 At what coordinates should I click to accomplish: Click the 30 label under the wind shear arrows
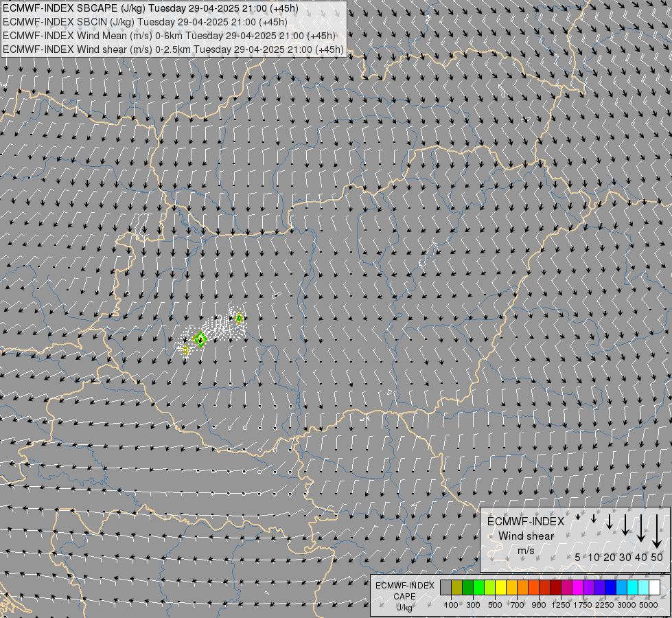click(625, 557)
